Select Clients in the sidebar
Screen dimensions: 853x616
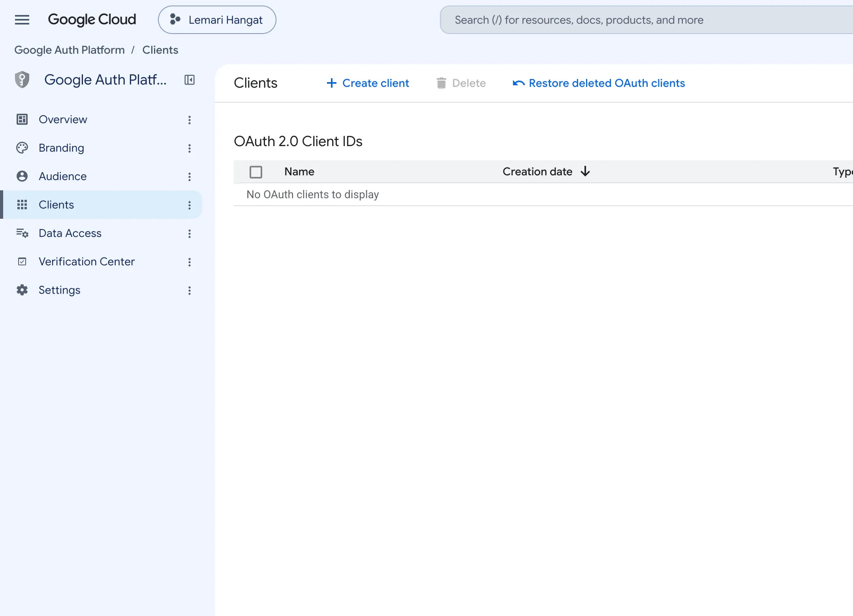(101, 205)
